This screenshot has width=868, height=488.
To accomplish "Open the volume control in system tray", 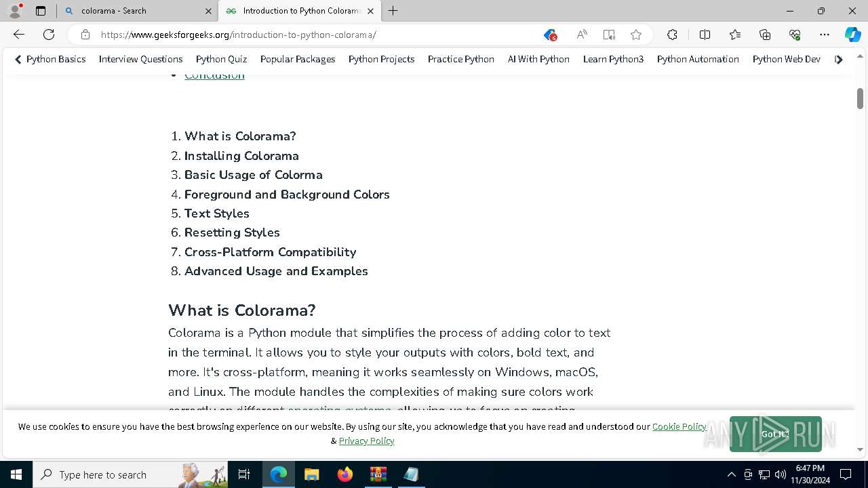I will 780,474.
